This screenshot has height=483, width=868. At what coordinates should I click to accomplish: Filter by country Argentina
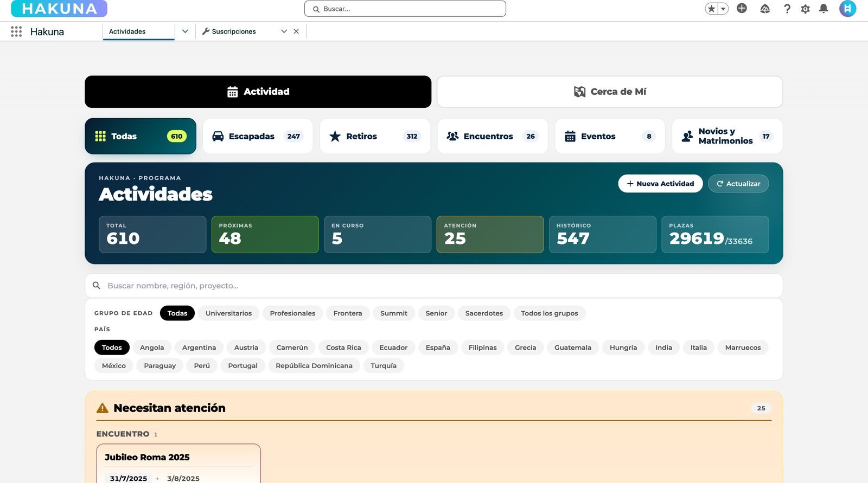click(x=199, y=347)
